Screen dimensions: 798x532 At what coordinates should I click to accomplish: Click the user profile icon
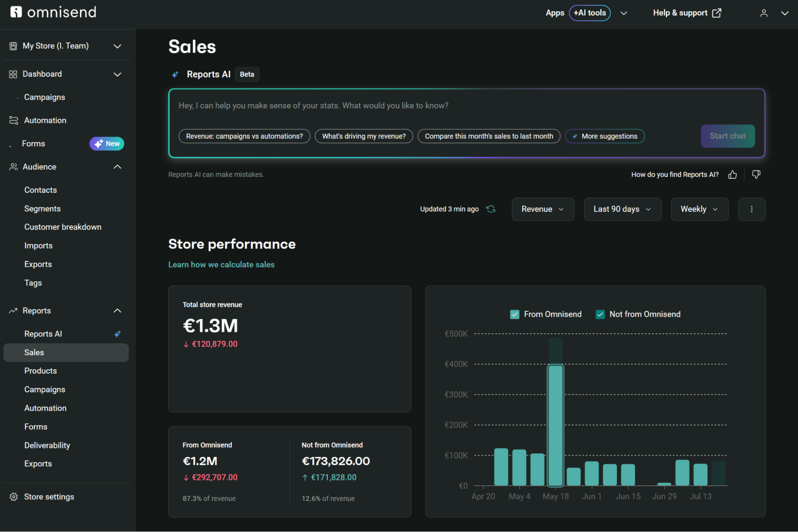pyautogui.click(x=764, y=13)
